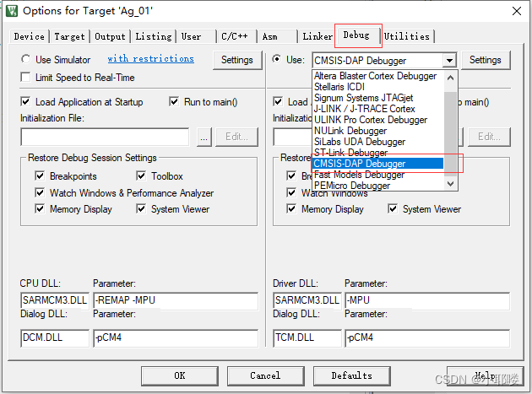
Task: Close the Options for Target dialog
Action: (517, 11)
